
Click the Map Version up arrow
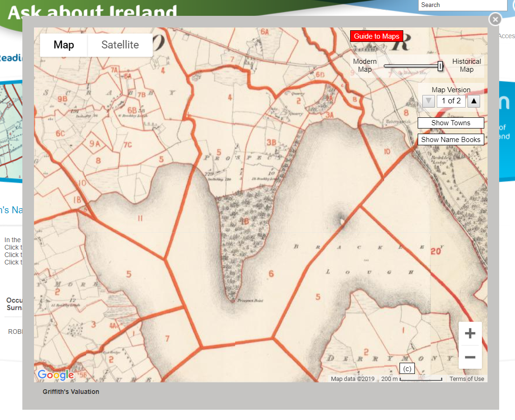tap(474, 101)
